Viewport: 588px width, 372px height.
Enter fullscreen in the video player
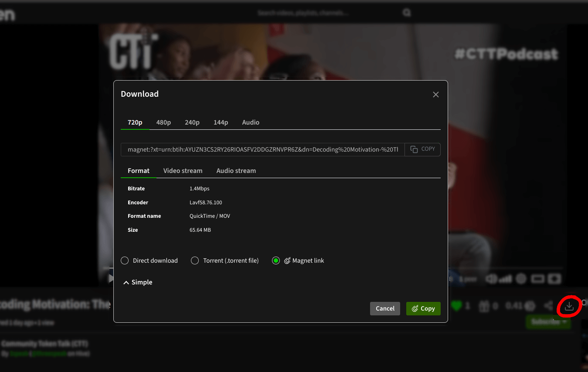(554, 278)
